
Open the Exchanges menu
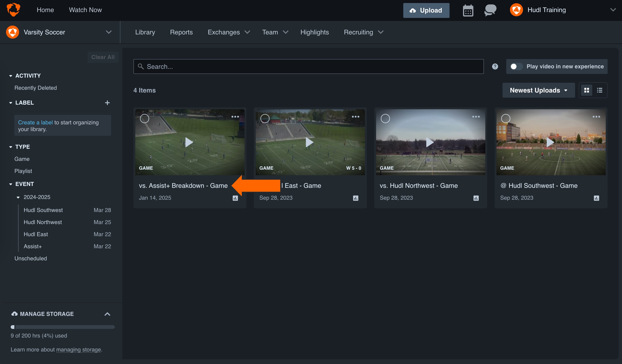click(x=229, y=32)
